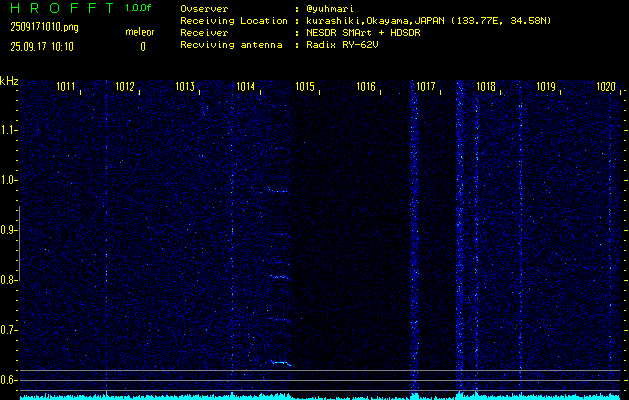The width and height of the screenshot is (629, 400).
Task: Click the 1013 time marker
Action: 185,86
